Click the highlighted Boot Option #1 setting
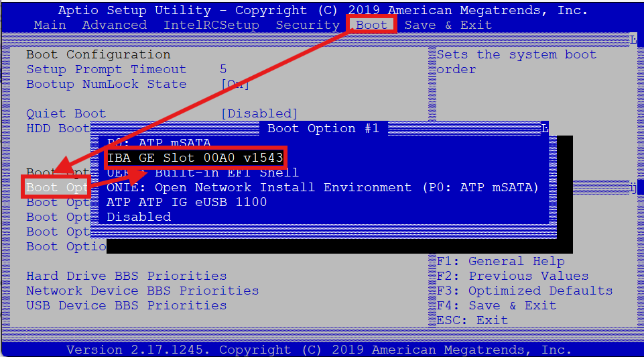The height and width of the screenshot is (357, 644). point(57,187)
